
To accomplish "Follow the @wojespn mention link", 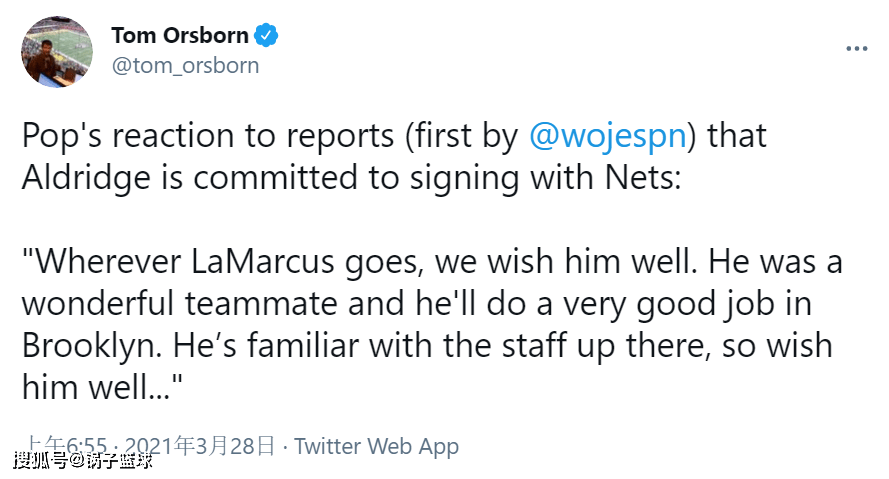I will coord(608,136).
